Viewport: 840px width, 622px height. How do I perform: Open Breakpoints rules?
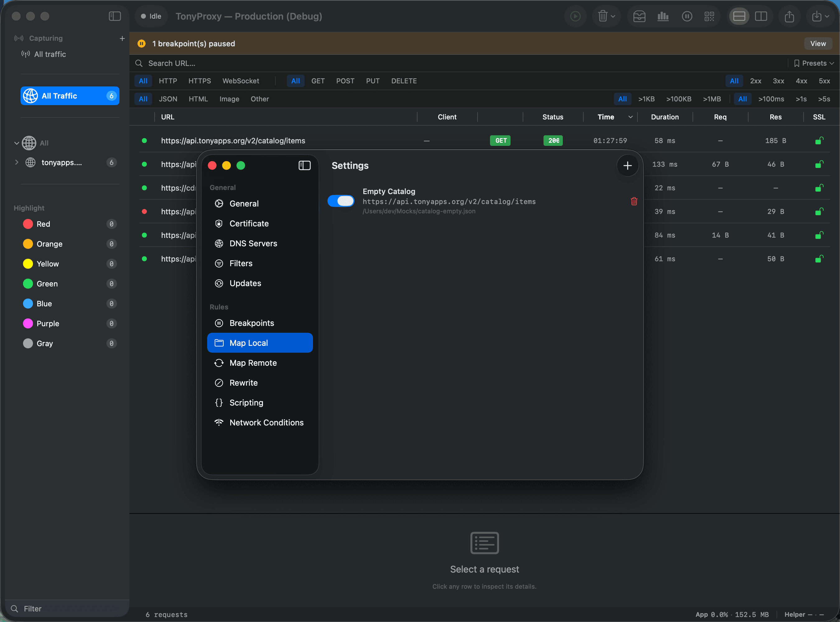pyautogui.click(x=260, y=323)
